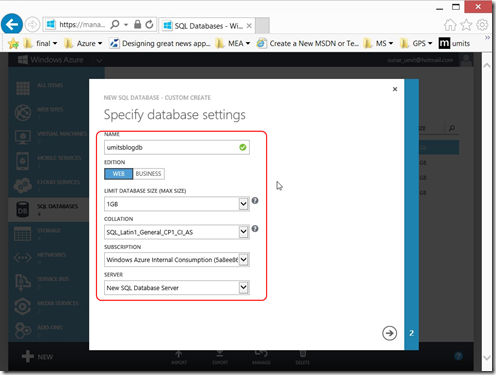Click the browser Back arrow button

12,24
